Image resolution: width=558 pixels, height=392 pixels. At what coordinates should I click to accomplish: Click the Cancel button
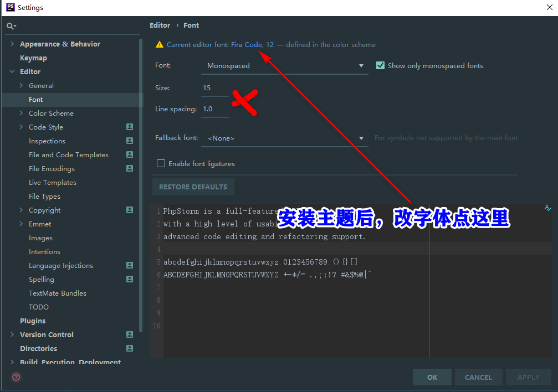click(478, 377)
